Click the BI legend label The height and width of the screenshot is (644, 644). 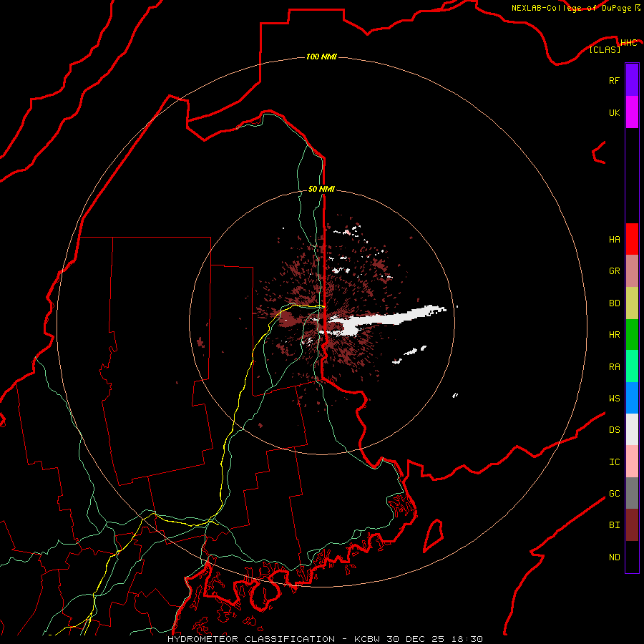[x=614, y=525]
